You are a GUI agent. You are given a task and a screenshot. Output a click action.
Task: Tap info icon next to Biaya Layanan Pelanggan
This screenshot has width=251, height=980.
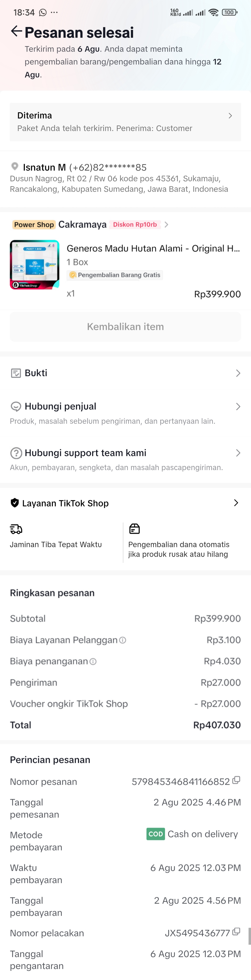[122, 640]
